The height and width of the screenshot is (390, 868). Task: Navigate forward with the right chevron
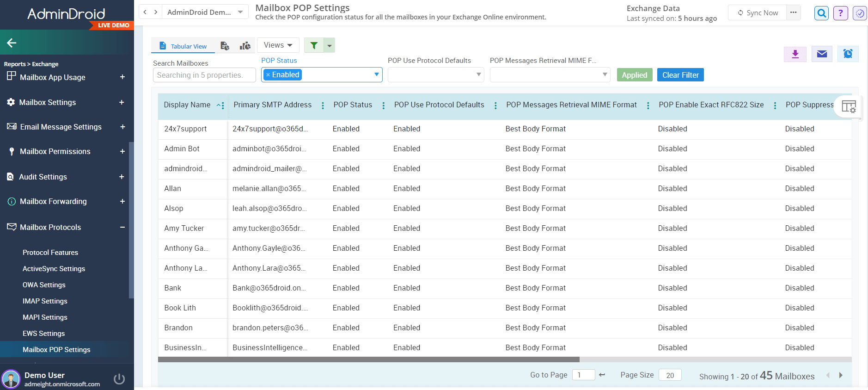coord(156,12)
